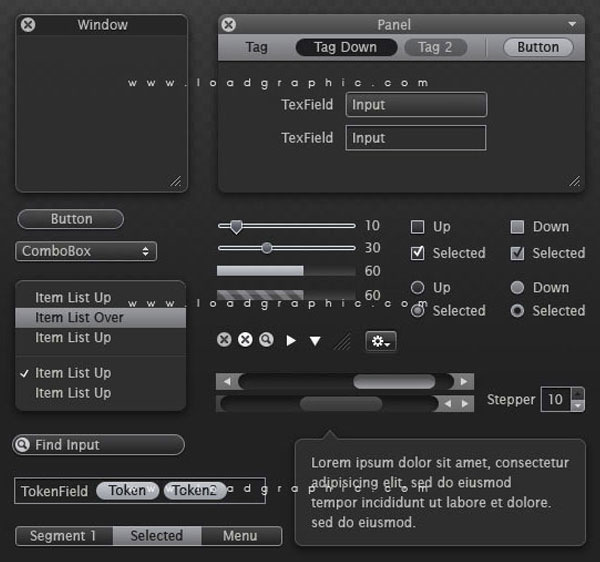Click the lower scrollbar's left arrow
Image resolution: width=600 pixels, height=562 pixels.
point(448,404)
